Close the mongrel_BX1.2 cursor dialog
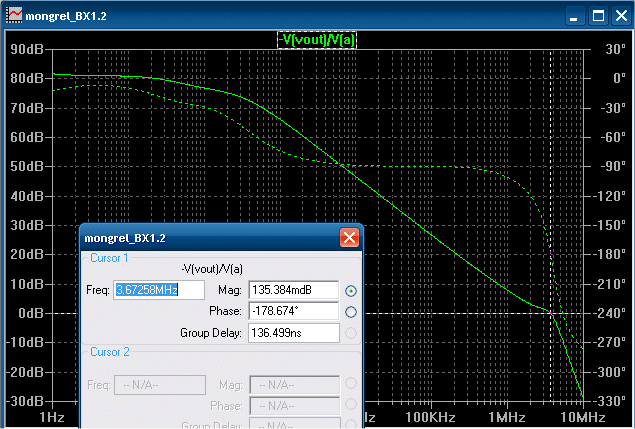635x429 pixels. [x=349, y=237]
